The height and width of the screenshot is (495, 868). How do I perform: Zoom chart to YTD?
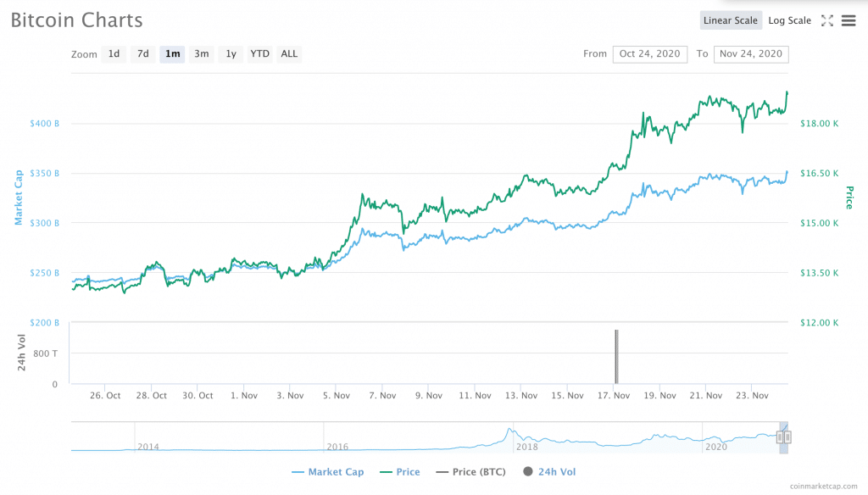[259, 54]
